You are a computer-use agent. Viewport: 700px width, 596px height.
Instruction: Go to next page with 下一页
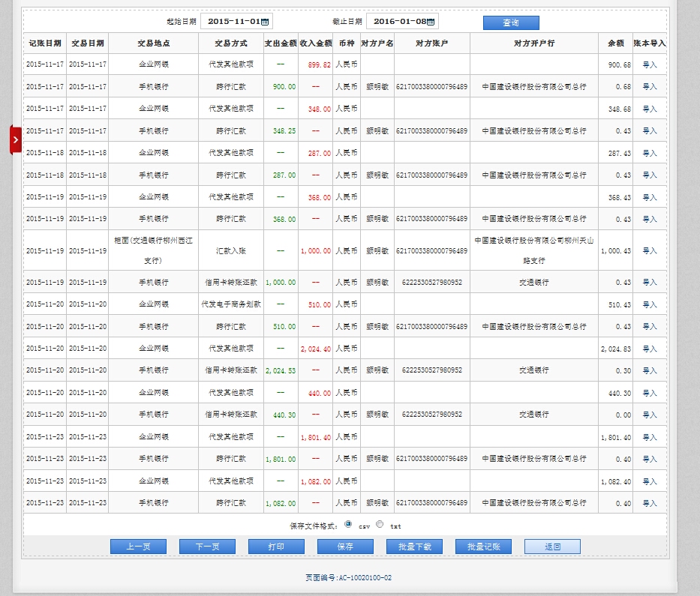[207, 547]
